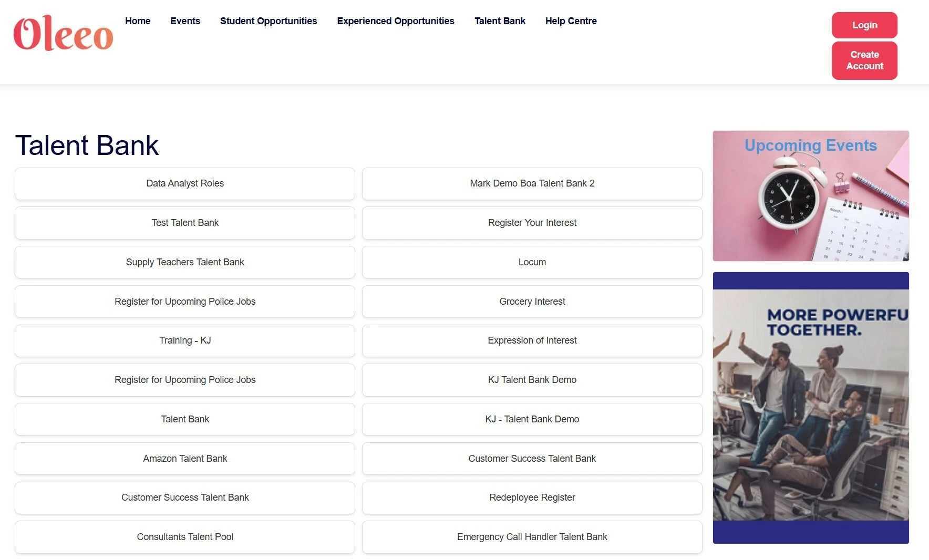Open Talent Bank in the top navigation bar
The width and height of the screenshot is (929, 560).
(x=500, y=21)
